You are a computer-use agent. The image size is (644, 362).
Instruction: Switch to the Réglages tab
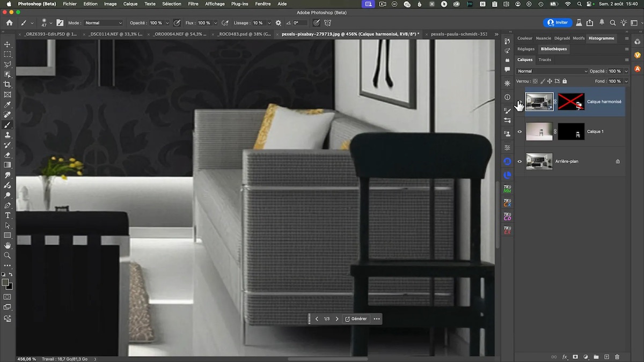[x=526, y=49]
